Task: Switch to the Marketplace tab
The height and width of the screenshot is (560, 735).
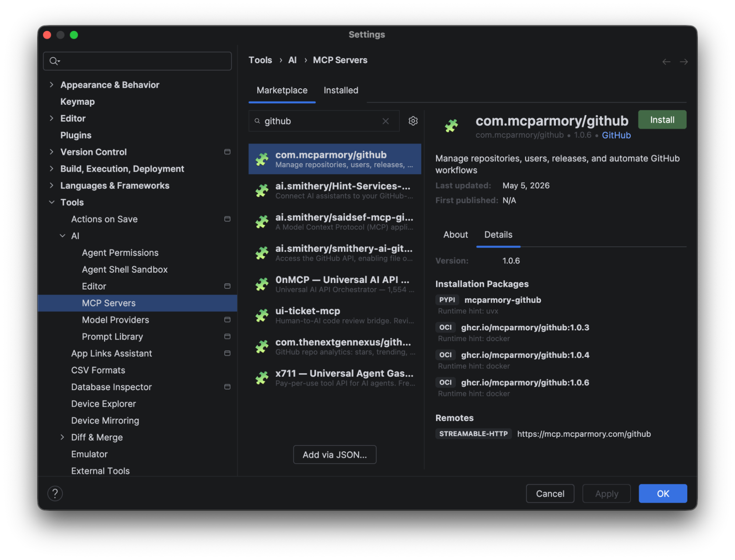Action: tap(282, 90)
